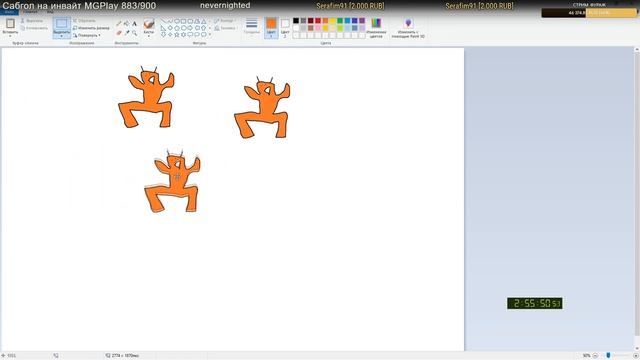Select Color 2 (Цвет 2) white box
This screenshot has height=360, width=640.
click(285, 28)
